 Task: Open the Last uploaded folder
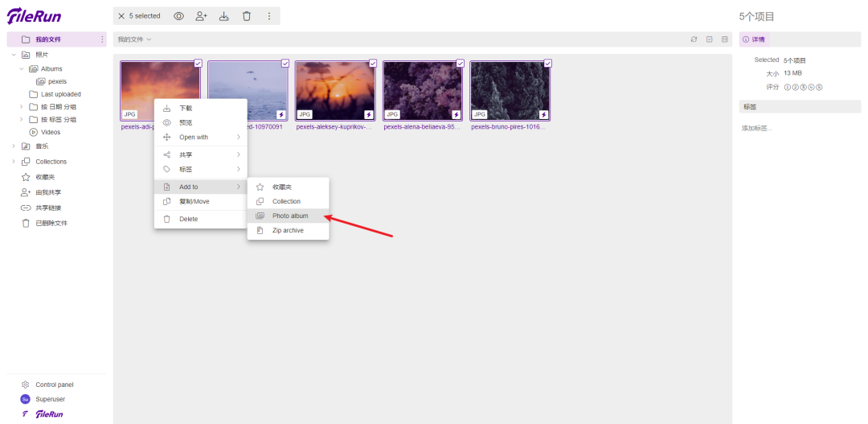(x=60, y=94)
